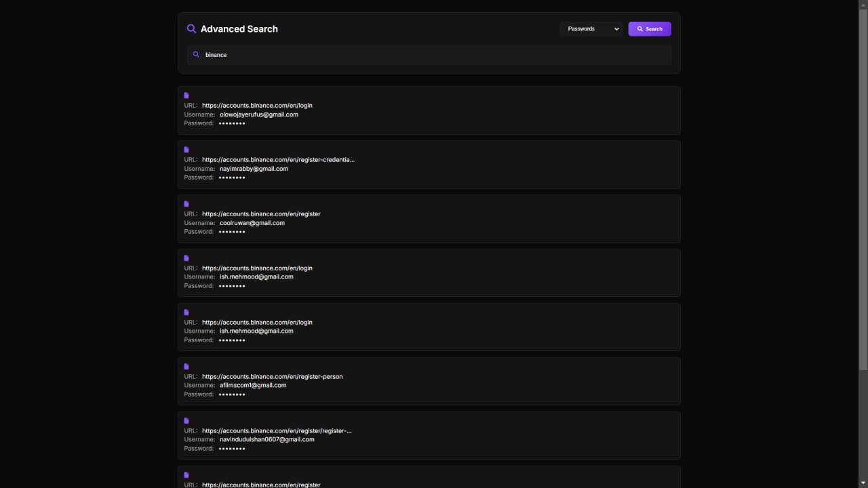This screenshot has width=868, height=488.
Task: Click the magnifier icon beside Advanced Search heading
Action: [x=191, y=28]
